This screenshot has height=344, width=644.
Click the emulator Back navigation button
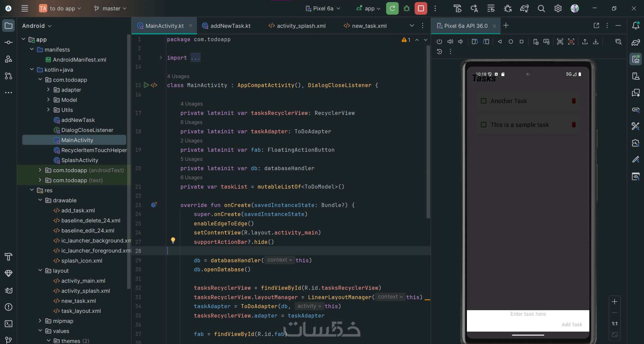click(500, 42)
